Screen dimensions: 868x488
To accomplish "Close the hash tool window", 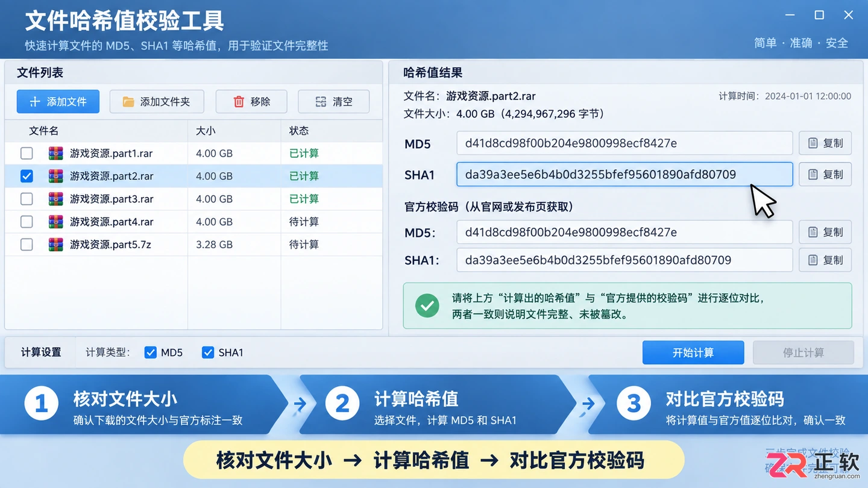I will point(848,15).
